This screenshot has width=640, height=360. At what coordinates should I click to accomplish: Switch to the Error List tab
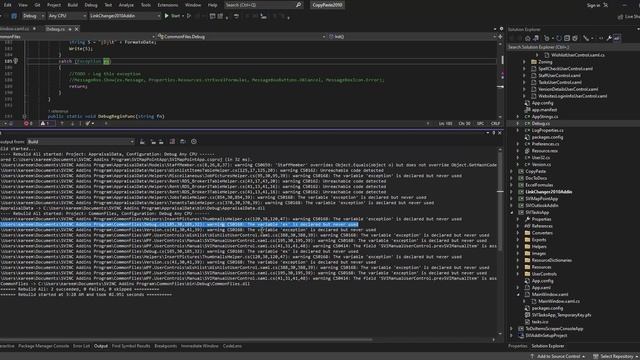[x=81, y=346]
